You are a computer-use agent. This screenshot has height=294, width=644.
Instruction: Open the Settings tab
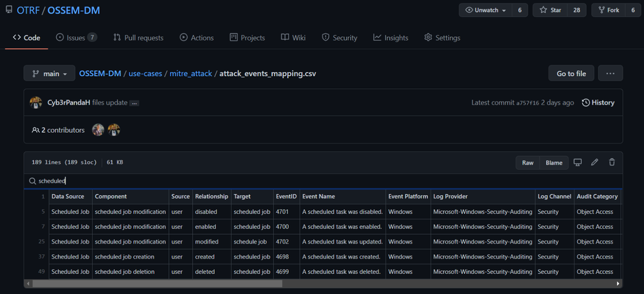[x=442, y=38]
